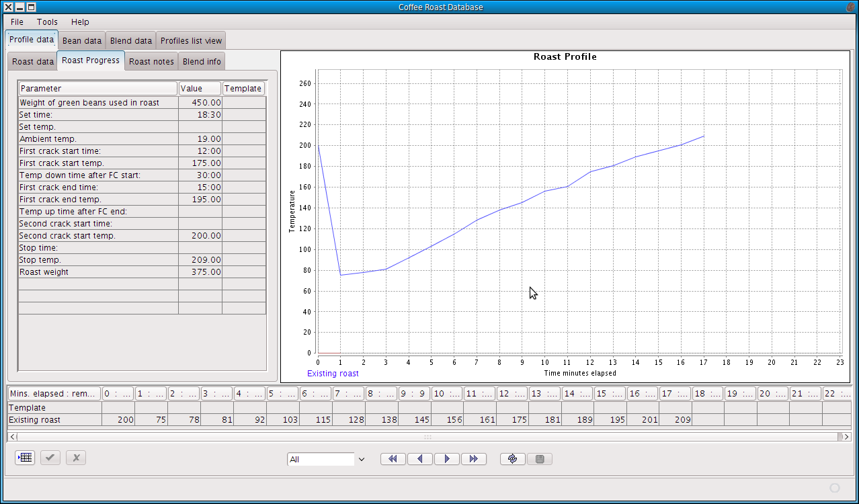Click the refresh records icon
The height and width of the screenshot is (504, 859).
(513, 459)
